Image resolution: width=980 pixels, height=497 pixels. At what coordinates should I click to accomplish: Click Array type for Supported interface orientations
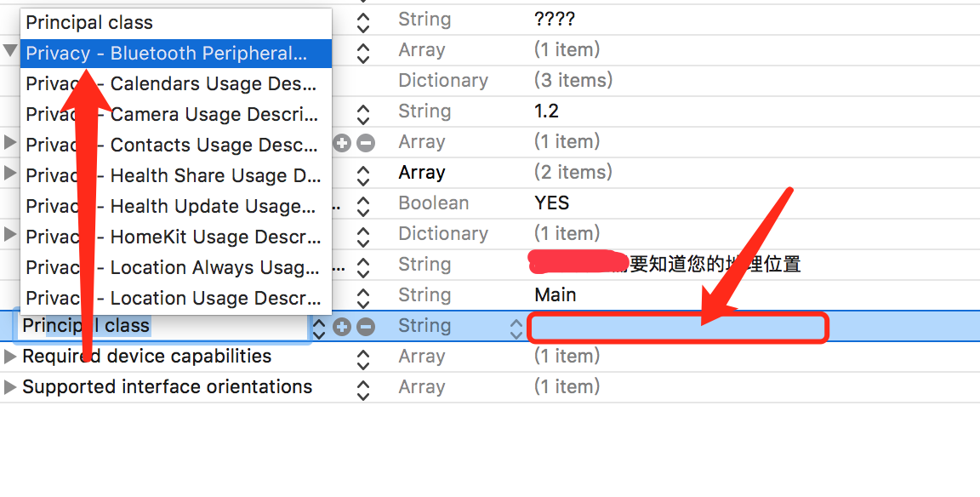coord(422,387)
